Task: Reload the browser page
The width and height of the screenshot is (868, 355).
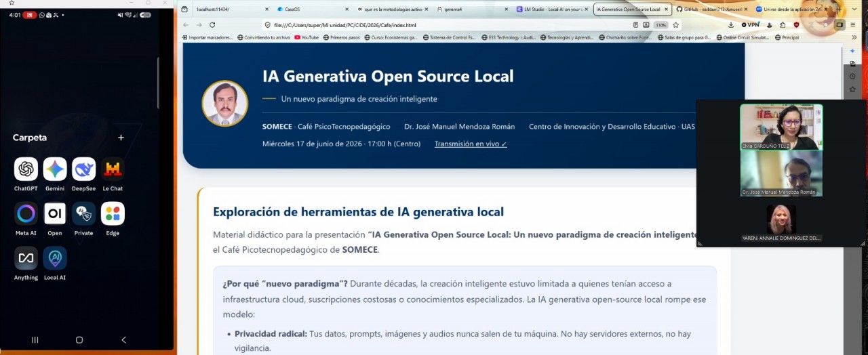Action: [212, 25]
